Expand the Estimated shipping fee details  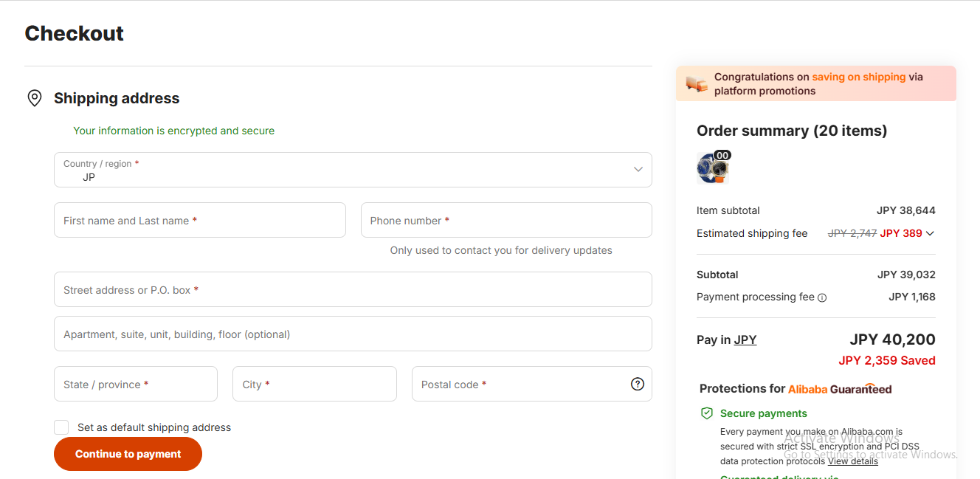pyautogui.click(x=931, y=233)
